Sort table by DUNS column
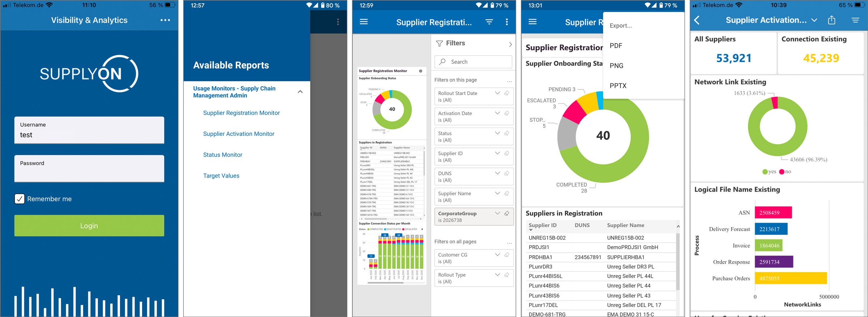The width and height of the screenshot is (868, 317). (582, 225)
